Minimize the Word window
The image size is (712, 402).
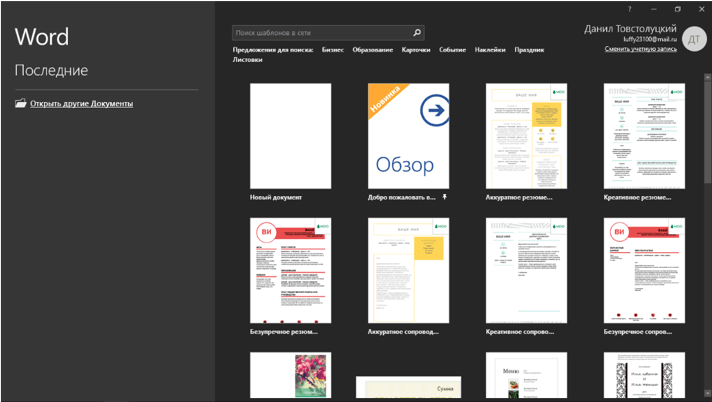coord(654,9)
